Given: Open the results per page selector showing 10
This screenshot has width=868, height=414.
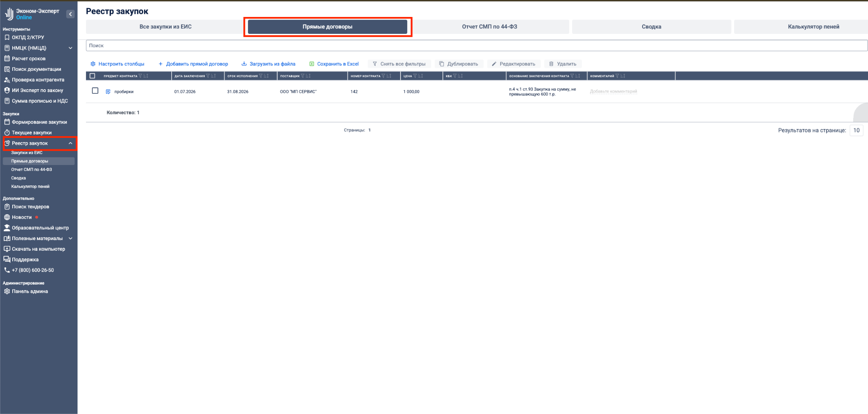Looking at the screenshot, I should point(856,130).
